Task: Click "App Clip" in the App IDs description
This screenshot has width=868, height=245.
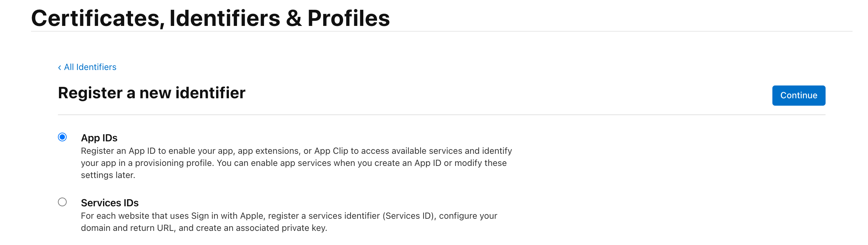Action: tap(331, 151)
